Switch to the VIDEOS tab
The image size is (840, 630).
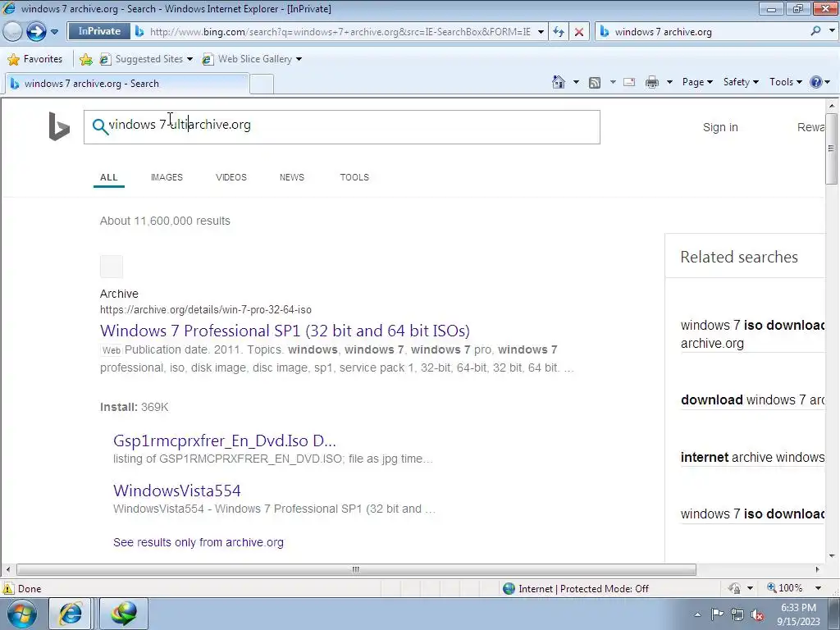[x=231, y=177]
